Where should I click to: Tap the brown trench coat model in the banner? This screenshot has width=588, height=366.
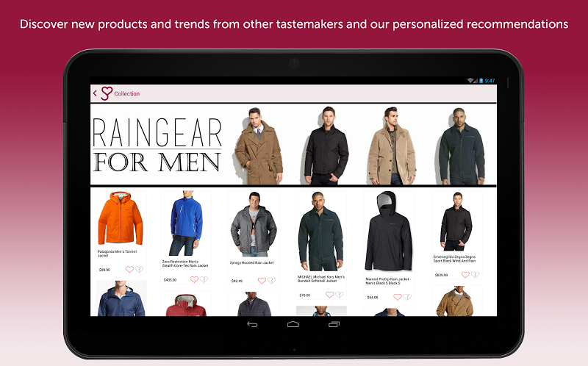coord(259,146)
